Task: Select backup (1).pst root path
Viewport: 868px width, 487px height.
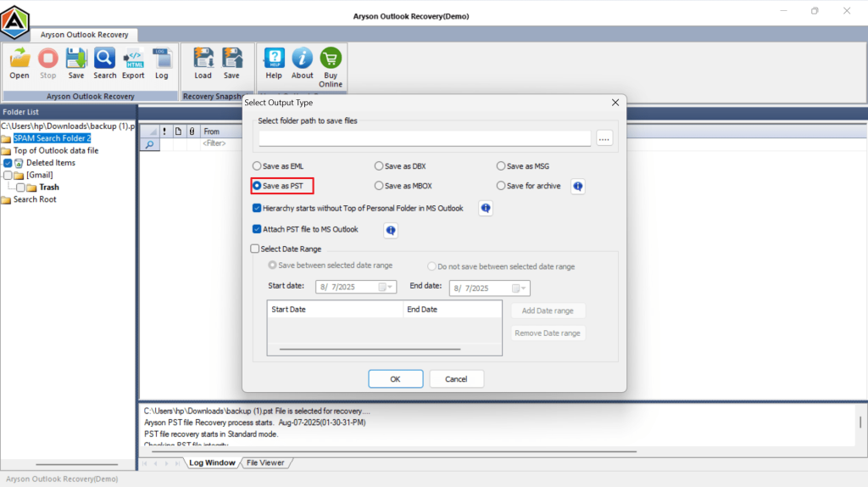Action: point(68,126)
